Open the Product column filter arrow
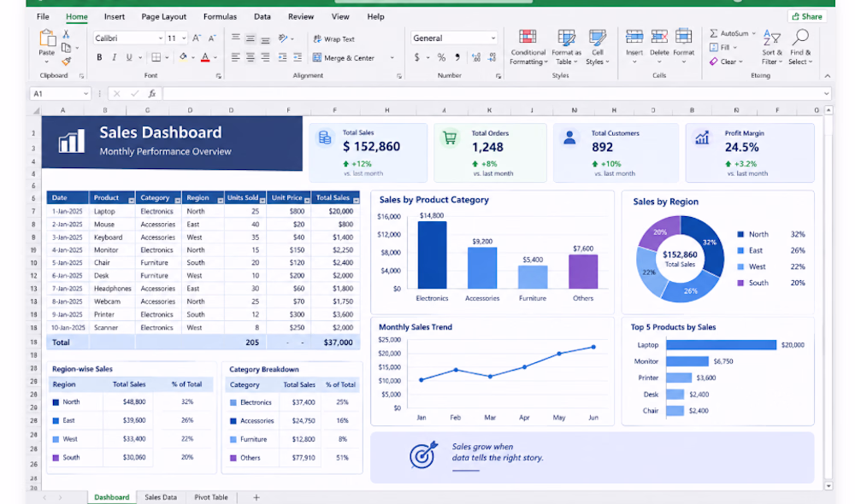Viewport: 855px width, 504px height. pos(131,201)
